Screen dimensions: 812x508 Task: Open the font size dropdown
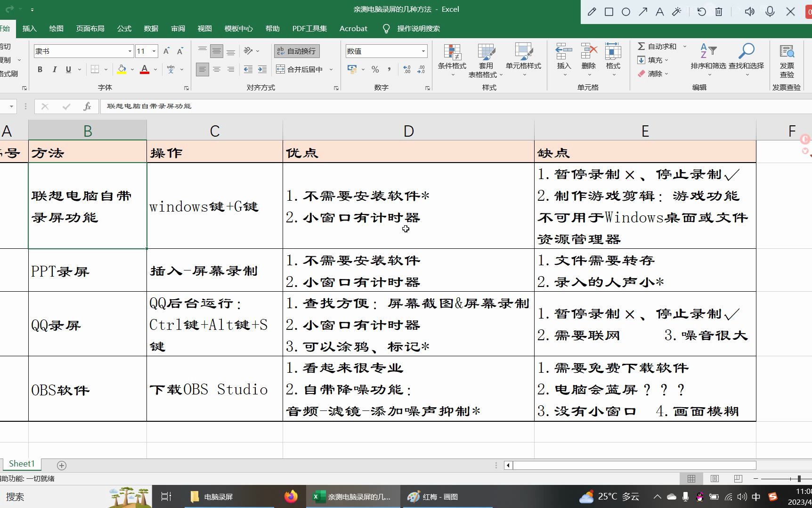(154, 51)
